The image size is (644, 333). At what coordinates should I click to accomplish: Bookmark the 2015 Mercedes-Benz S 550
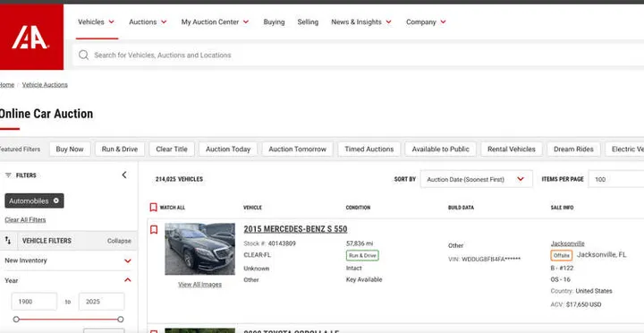click(x=154, y=229)
